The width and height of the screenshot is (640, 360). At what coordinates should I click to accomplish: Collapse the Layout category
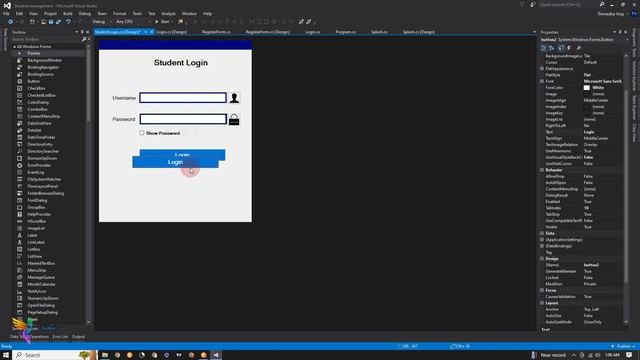pos(542,303)
